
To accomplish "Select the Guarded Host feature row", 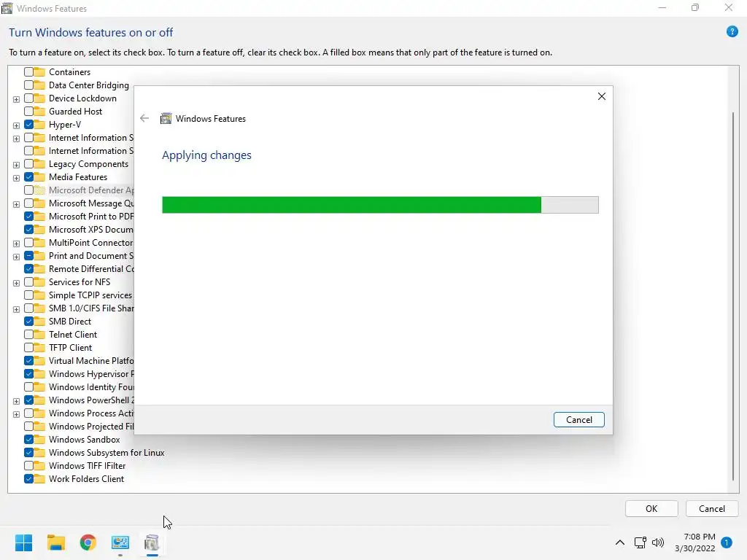I will pyautogui.click(x=75, y=112).
